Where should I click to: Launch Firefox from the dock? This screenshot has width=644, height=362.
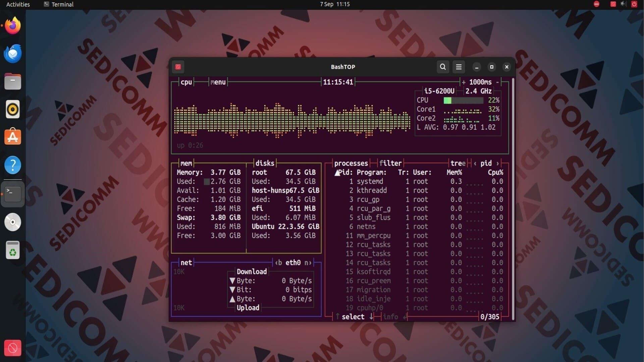pos(13,26)
